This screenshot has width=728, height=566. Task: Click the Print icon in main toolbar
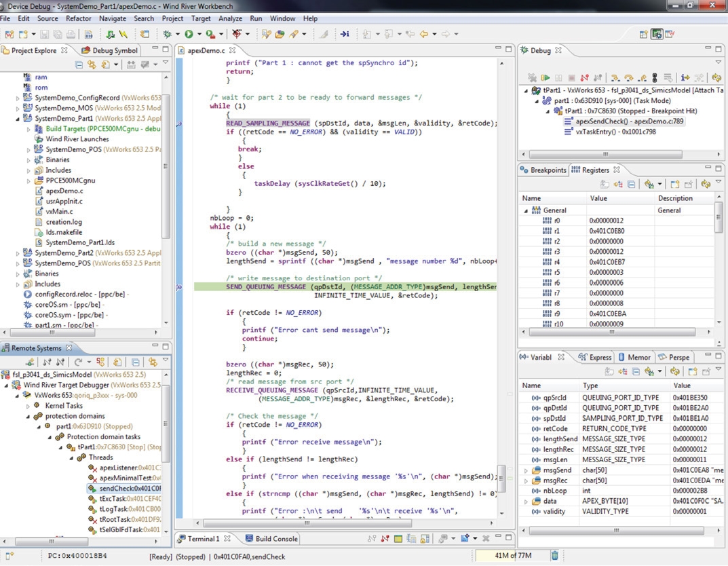click(71, 34)
